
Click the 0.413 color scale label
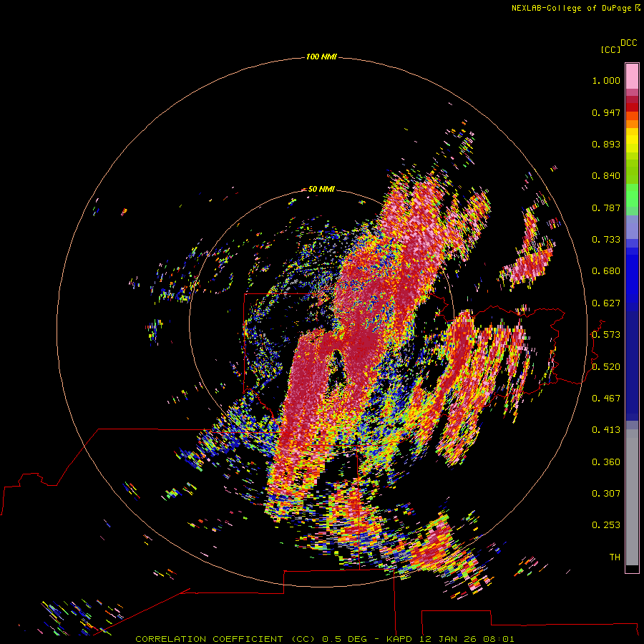[606, 430]
